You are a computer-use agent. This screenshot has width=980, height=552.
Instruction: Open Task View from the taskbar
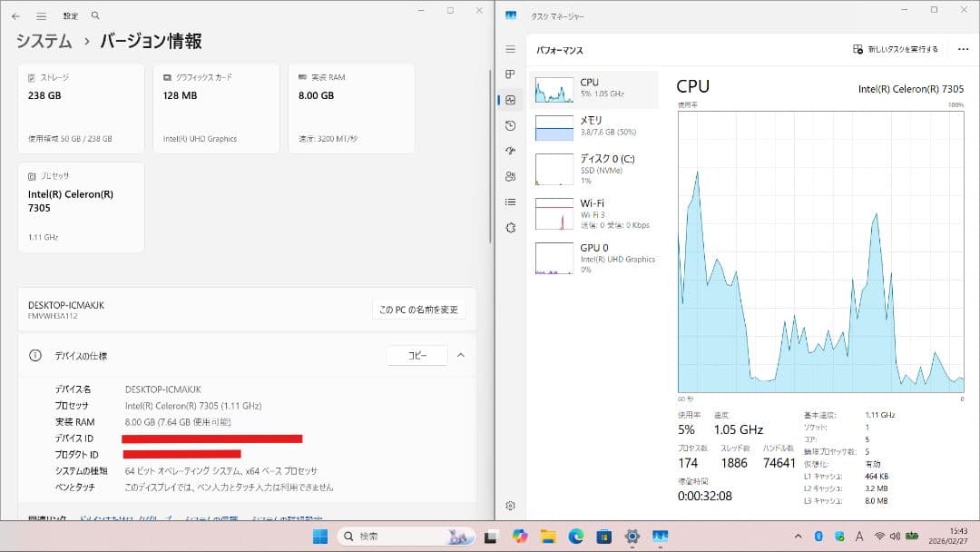(491, 537)
